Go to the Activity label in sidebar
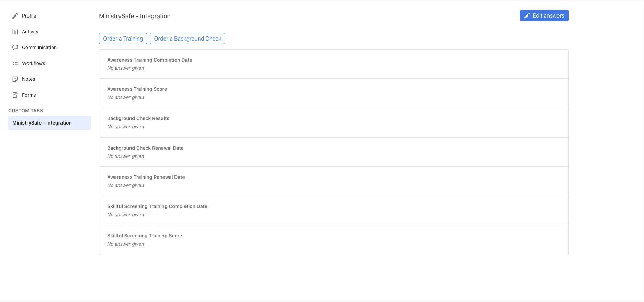This screenshot has height=302, width=644. coord(30,32)
